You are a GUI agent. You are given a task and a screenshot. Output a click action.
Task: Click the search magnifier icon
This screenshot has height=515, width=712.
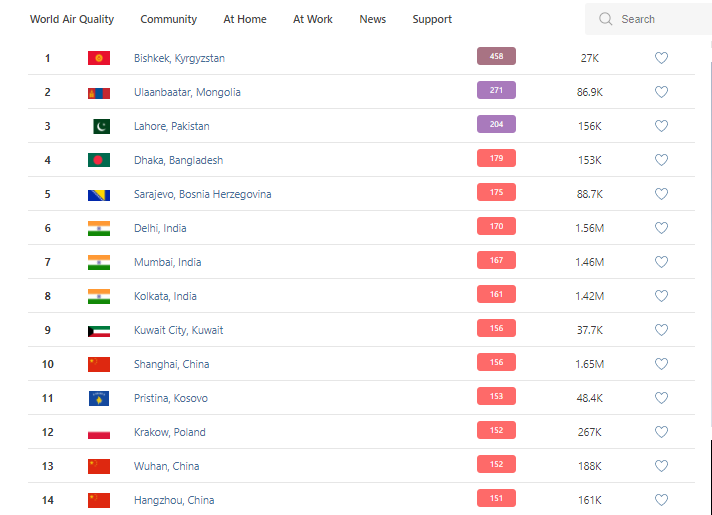(x=605, y=19)
